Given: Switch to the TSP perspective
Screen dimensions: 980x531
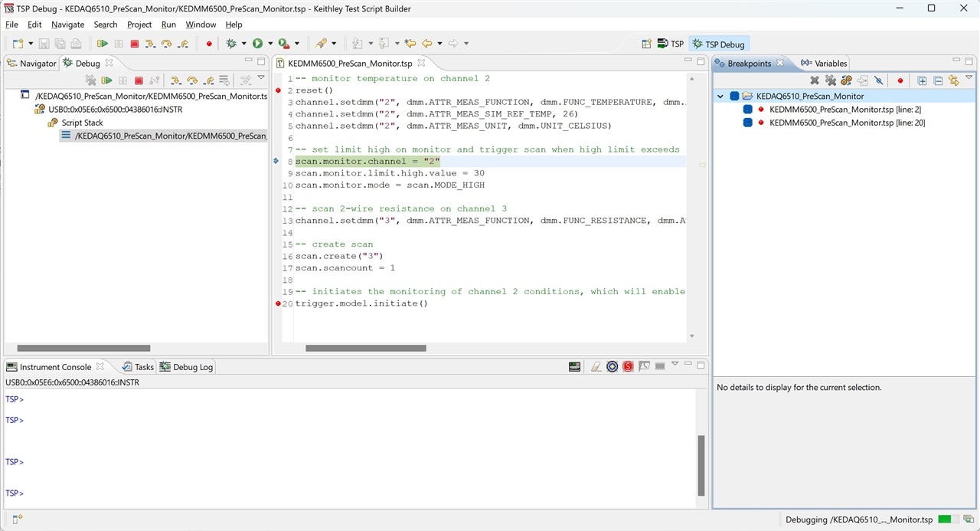Looking at the screenshot, I should coord(670,44).
